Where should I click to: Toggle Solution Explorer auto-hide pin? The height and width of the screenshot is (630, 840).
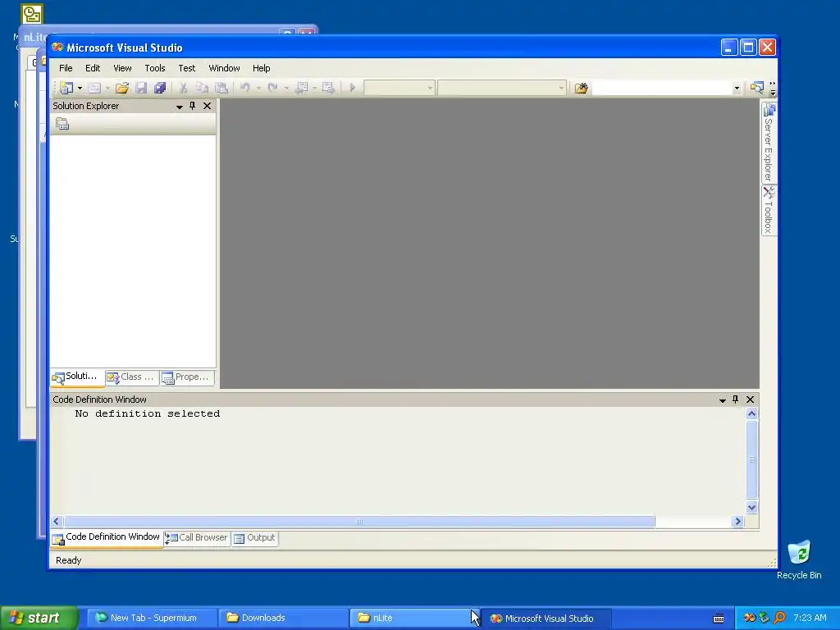193,106
